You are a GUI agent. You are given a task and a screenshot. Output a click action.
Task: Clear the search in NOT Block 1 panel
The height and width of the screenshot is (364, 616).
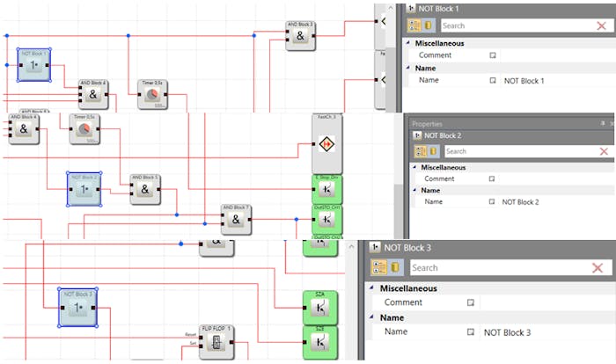pyautogui.click(x=601, y=25)
